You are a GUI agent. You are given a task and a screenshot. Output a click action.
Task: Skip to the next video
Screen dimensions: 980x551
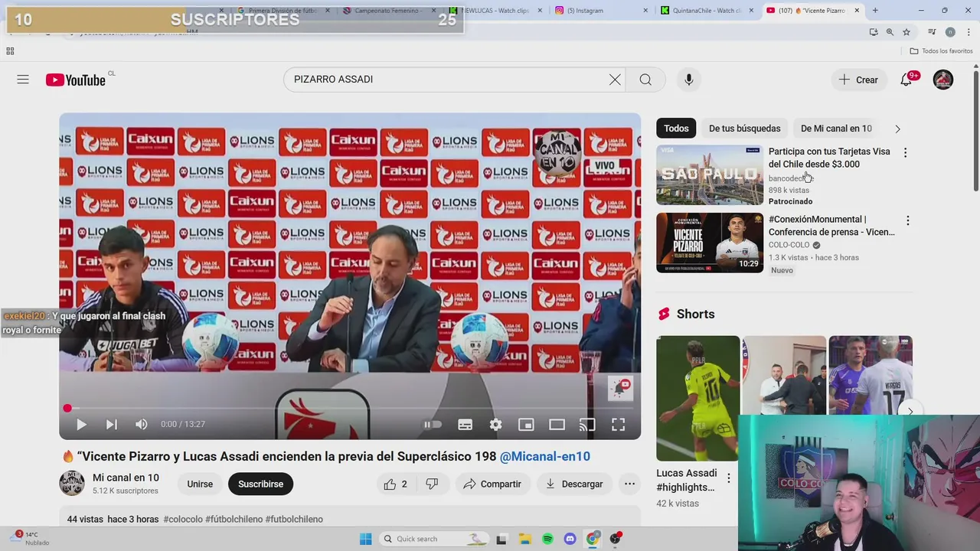coord(111,424)
